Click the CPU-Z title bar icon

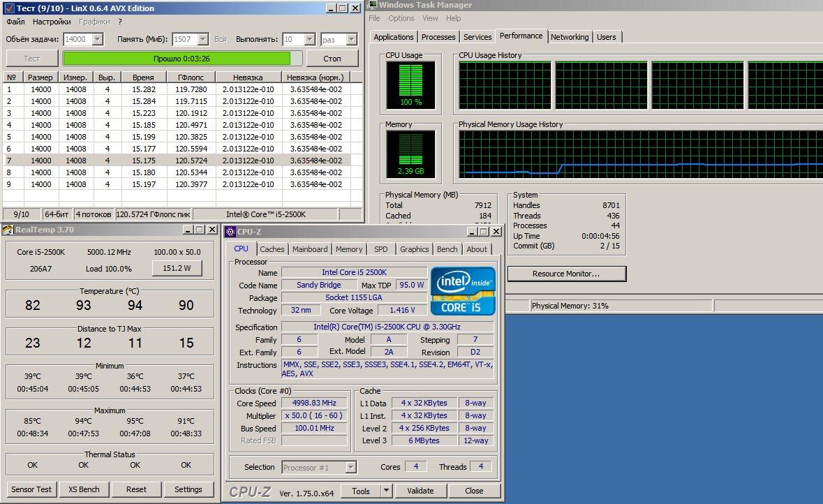[x=230, y=232]
